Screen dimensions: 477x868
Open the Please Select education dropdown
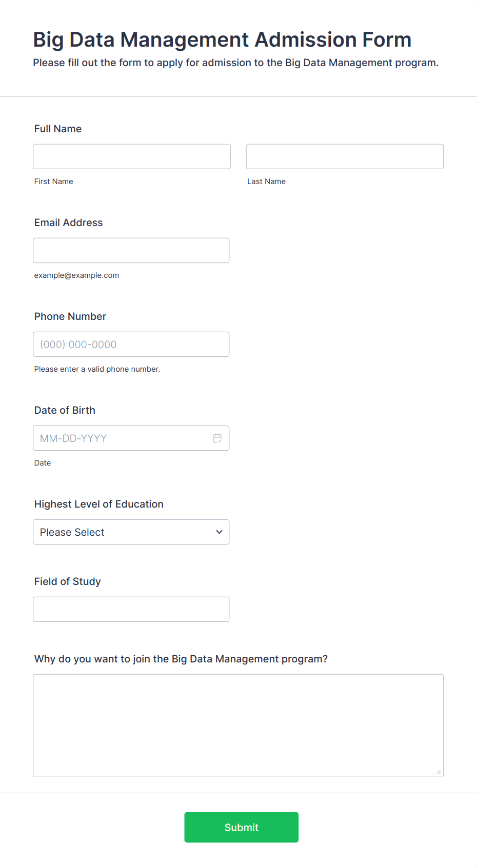[x=131, y=532]
